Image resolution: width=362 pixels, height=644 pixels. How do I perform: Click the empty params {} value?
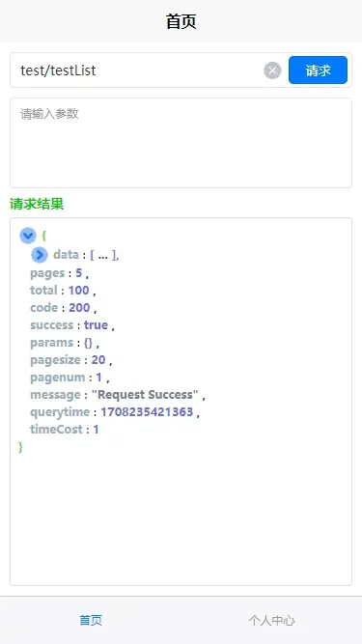88,343
